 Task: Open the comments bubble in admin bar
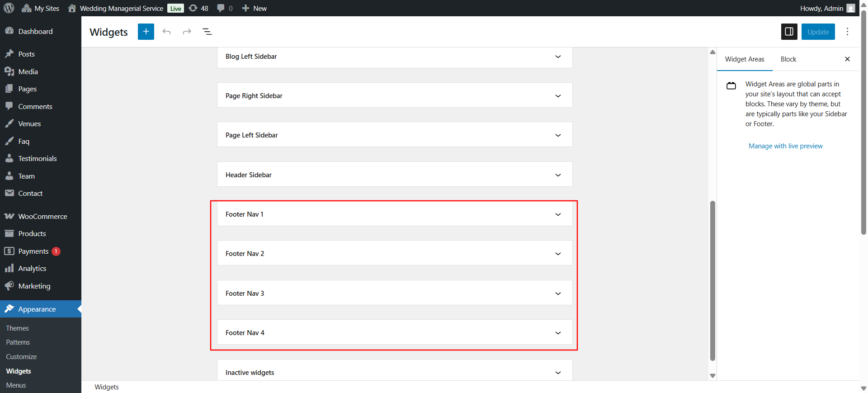tap(225, 8)
